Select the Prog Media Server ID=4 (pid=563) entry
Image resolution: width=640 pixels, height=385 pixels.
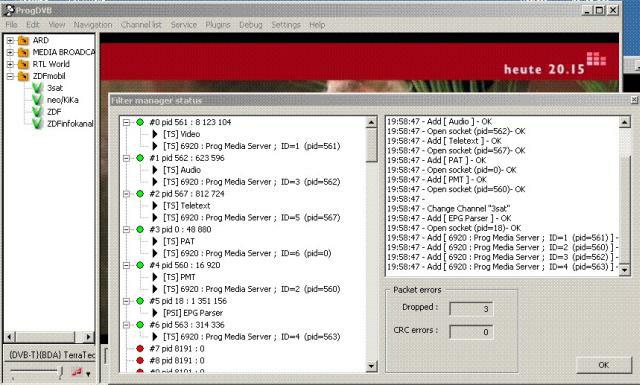coord(252,337)
